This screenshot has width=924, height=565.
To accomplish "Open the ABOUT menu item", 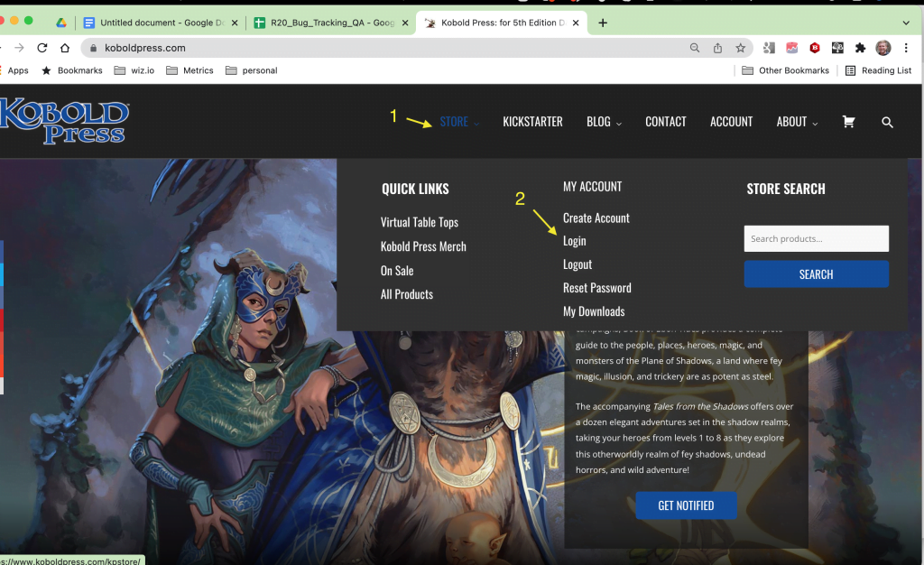I will [791, 122].
